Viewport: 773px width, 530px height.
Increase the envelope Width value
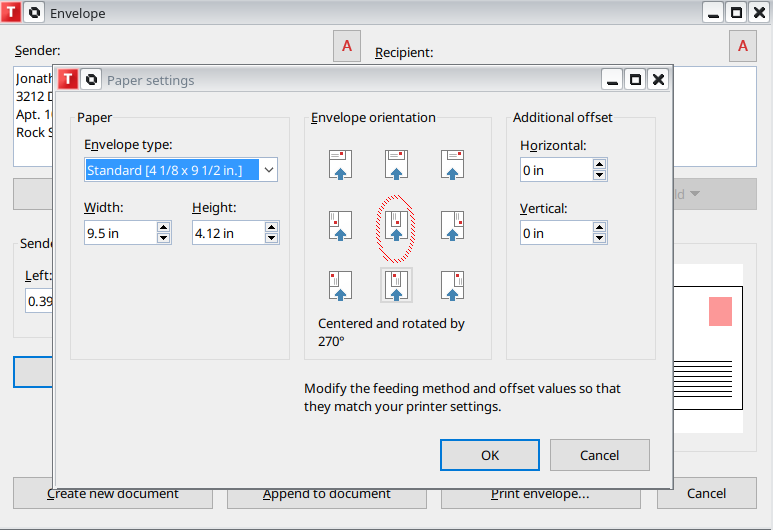point(164,227)
